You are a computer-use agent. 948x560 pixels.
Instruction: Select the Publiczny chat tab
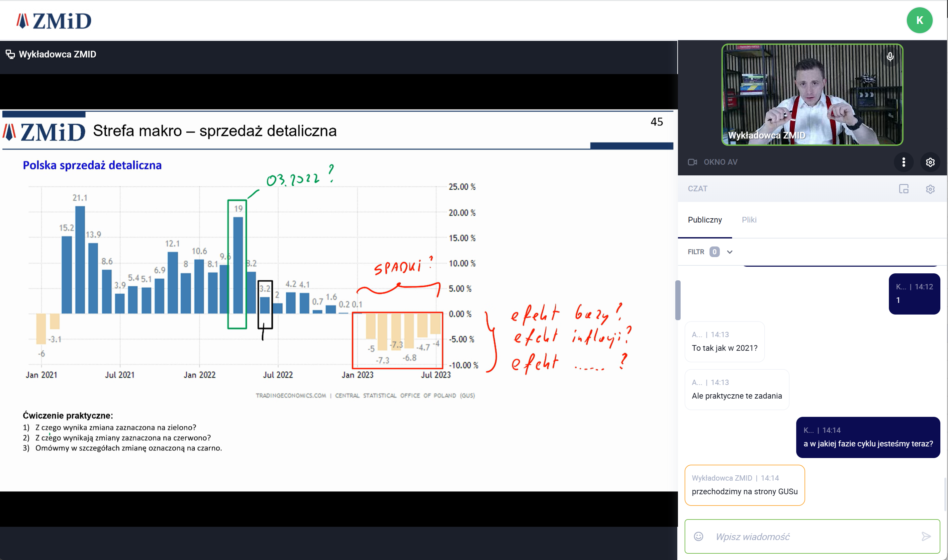coord(705,220)
